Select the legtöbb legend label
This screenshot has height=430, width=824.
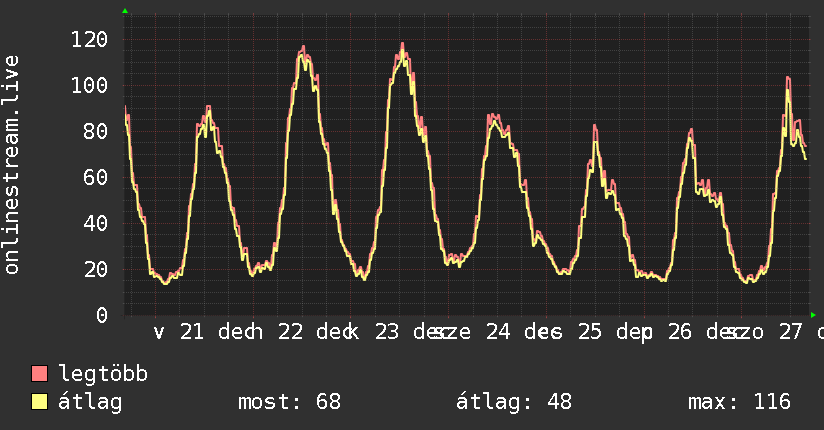click(103, 374)
